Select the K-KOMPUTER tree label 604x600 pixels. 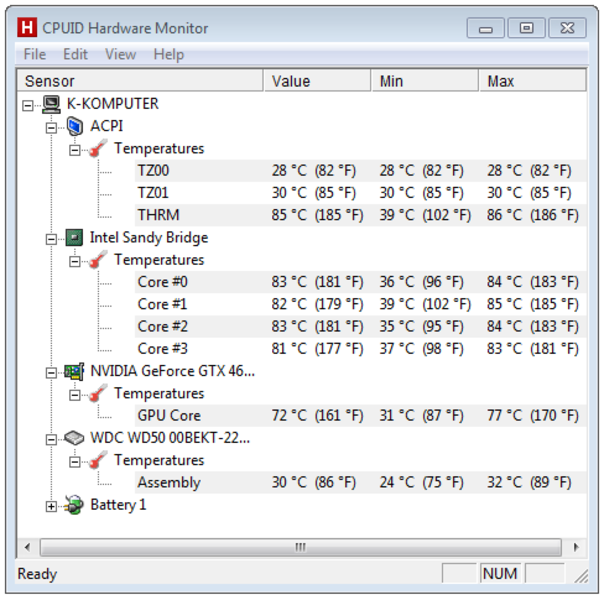point(112,104)
